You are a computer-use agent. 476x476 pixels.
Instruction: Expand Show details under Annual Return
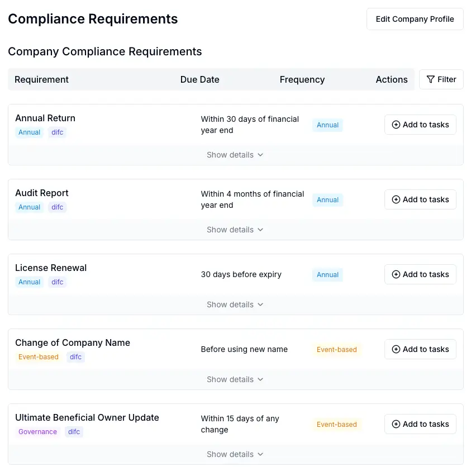point(235,155)
